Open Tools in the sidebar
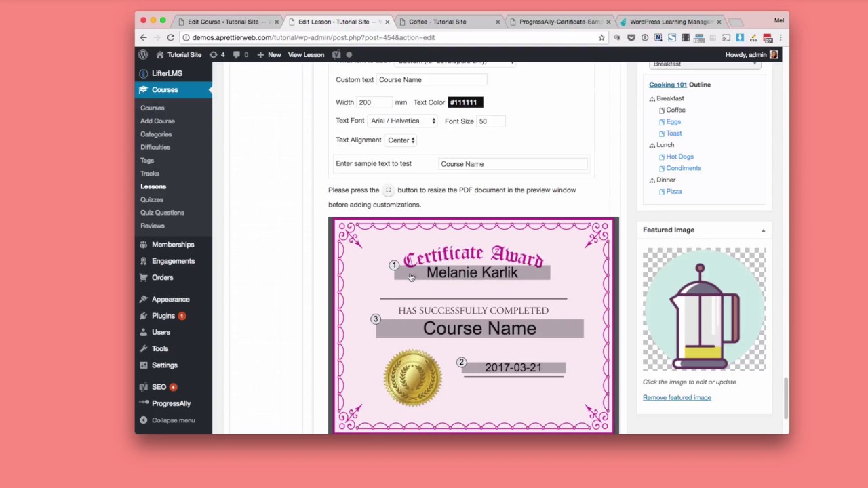 [x=160, y=348]
